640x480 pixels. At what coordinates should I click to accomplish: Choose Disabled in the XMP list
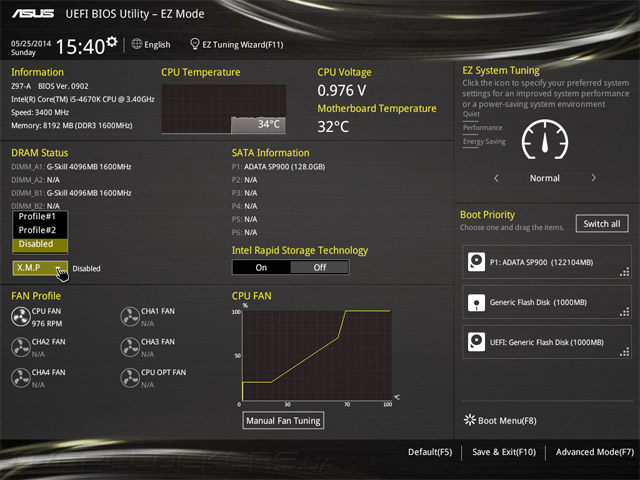click(x=40, y=244)
